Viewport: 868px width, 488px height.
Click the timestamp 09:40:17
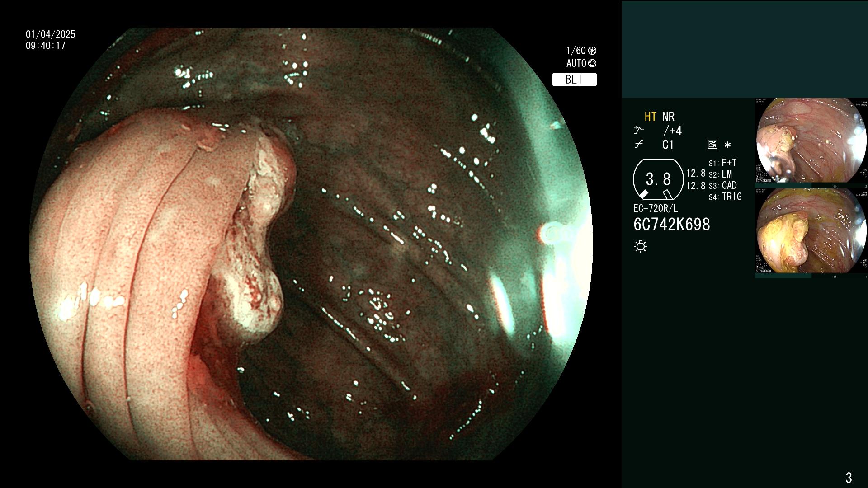pos(46,46)
